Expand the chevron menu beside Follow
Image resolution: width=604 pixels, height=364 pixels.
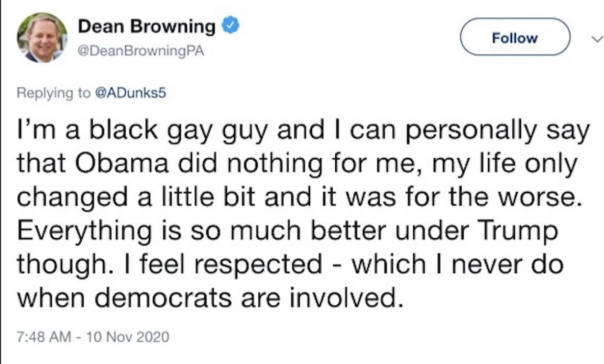pos(590,38)
